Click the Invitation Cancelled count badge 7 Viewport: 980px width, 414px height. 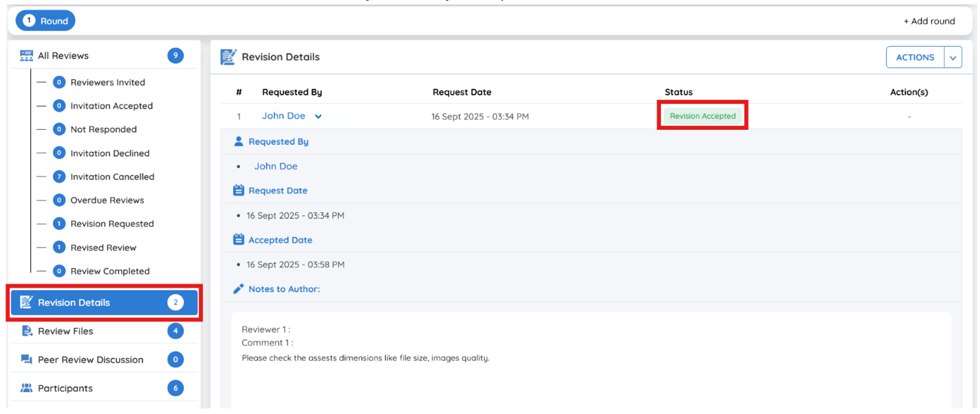59,177
